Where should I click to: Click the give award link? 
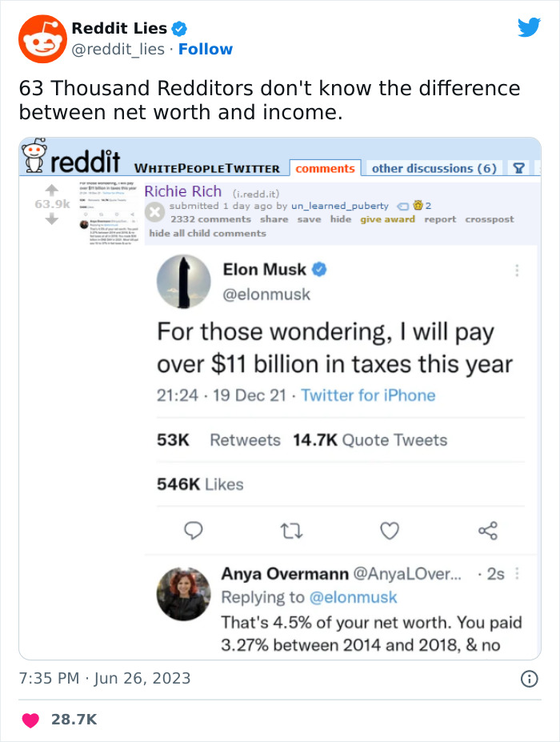click(387, 219)
